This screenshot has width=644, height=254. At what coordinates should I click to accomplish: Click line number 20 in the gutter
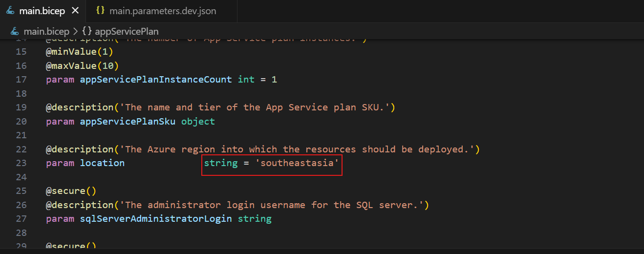click(21, 121)
